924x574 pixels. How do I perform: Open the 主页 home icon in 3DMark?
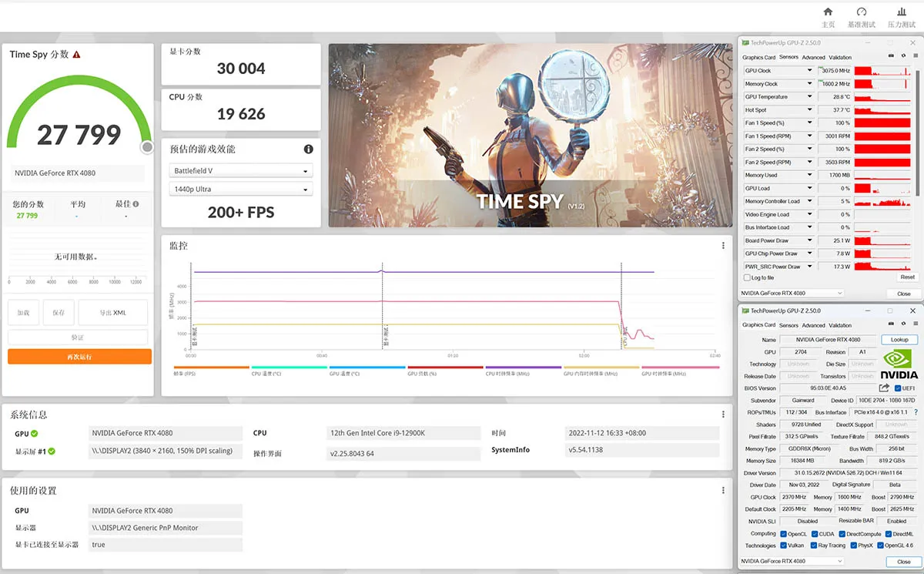[x=829, y=12]
